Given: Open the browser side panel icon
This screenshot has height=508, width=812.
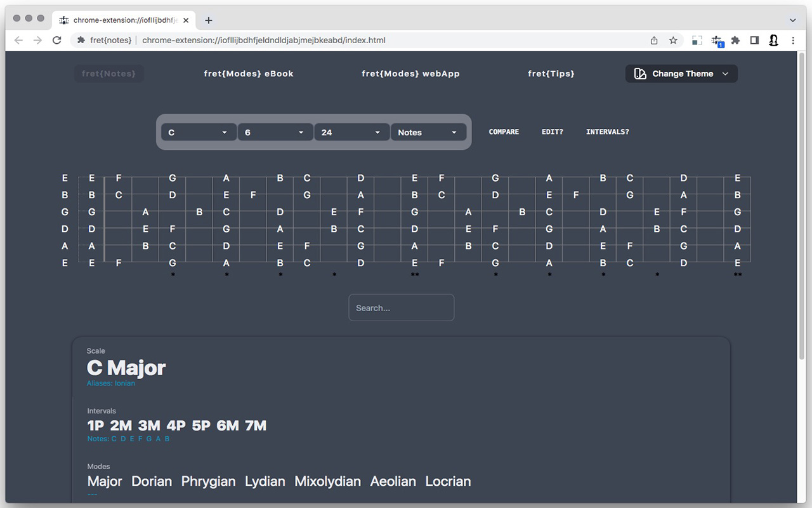Looking at the screenshot, I should pos(754,40).
